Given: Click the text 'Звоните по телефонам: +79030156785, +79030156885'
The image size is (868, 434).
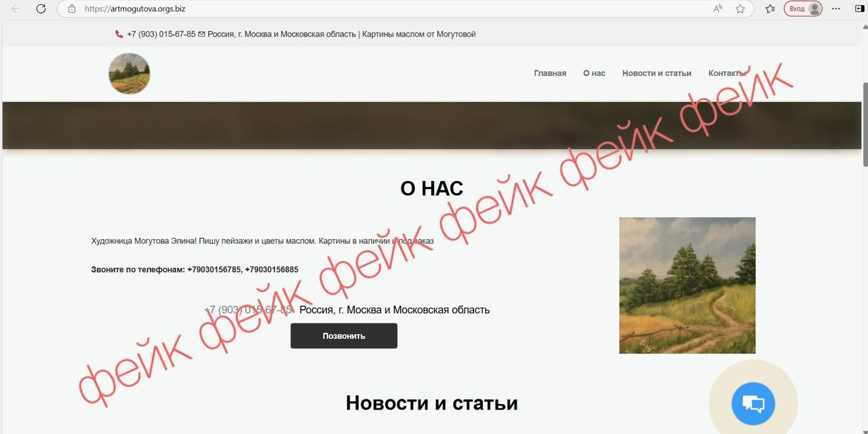Looking at the screenshot, I should (x=195, y=269).
